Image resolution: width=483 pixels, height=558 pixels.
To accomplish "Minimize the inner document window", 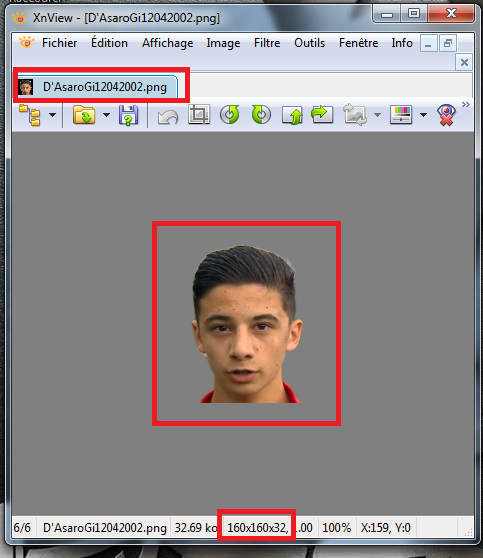I will (428, 43).
